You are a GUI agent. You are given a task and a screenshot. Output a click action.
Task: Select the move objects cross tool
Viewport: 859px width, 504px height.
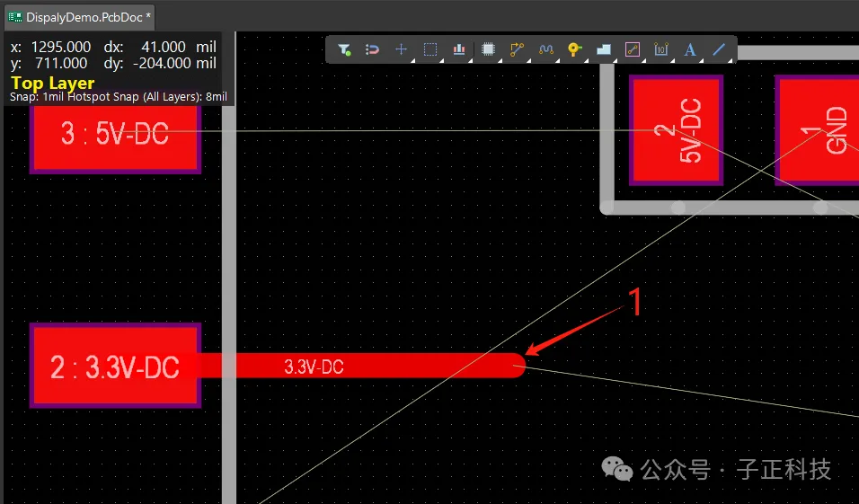coord(401,49)
